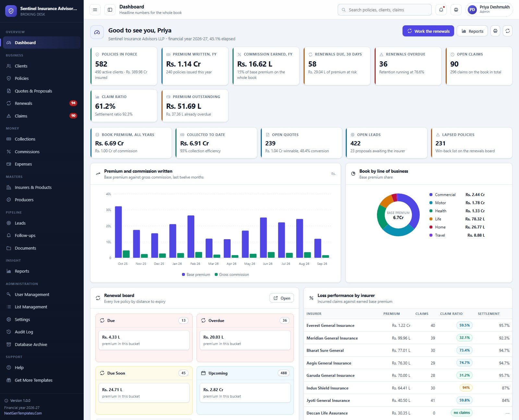Click the List Management list icon
Viewport: 519px width, 420px height.
click(9, 307)
